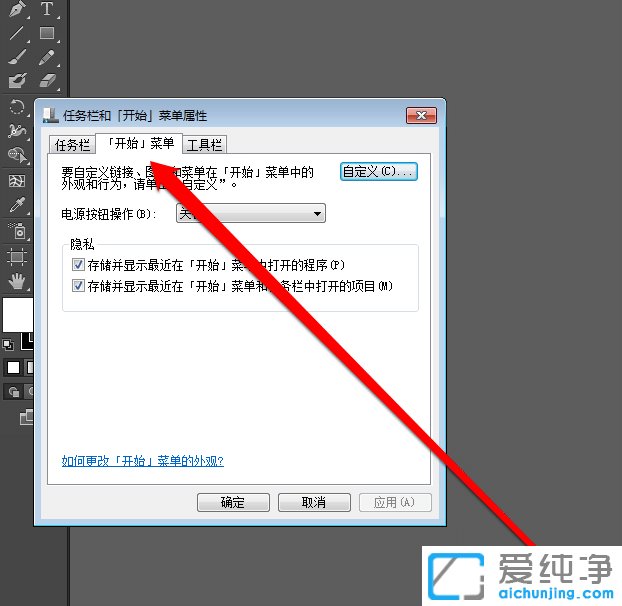
Task: Select the Width/Warp tool
Action: coord(17,130)
